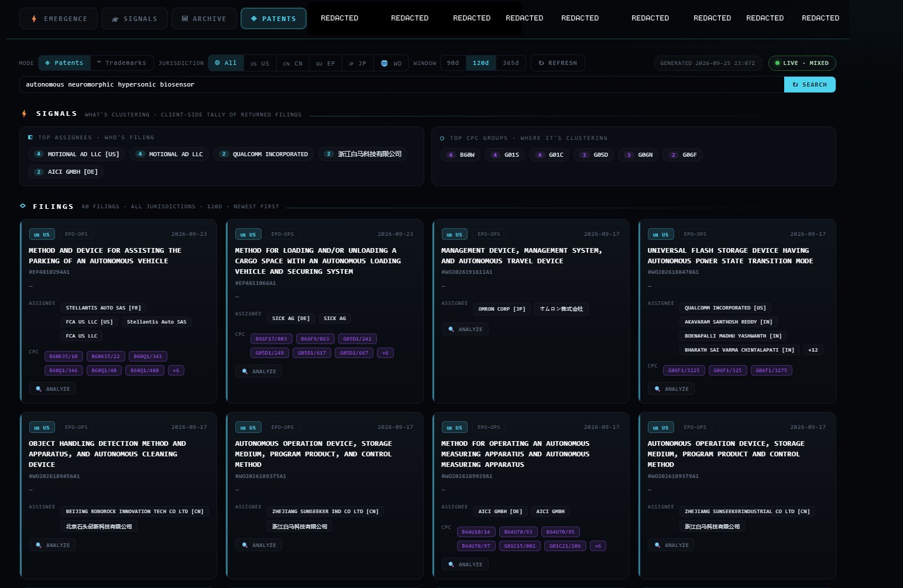The image size is (903, 588).
Task: Click the Qualcomm Incorporated top assignee chip
Action: (x=263, y=154)
